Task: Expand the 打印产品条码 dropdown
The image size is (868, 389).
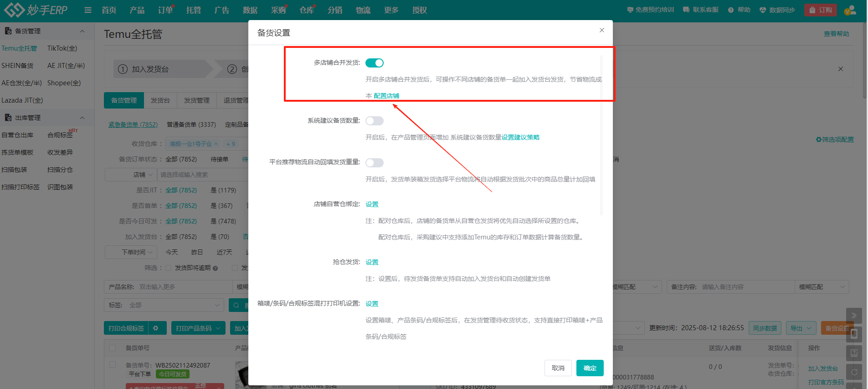Action: click(198, 328)
